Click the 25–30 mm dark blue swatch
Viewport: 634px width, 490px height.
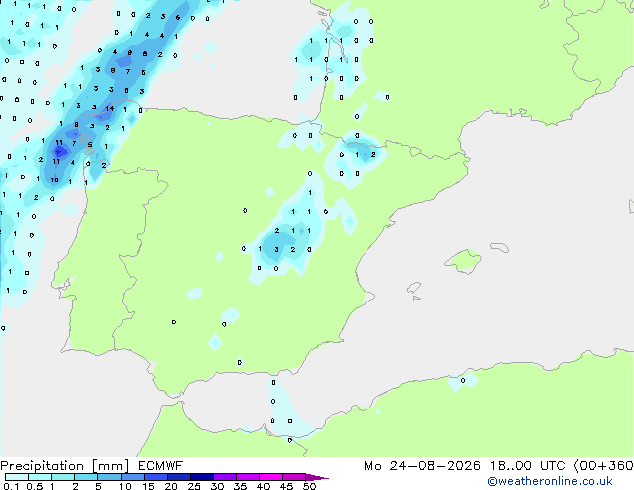[x=202, y=477]
